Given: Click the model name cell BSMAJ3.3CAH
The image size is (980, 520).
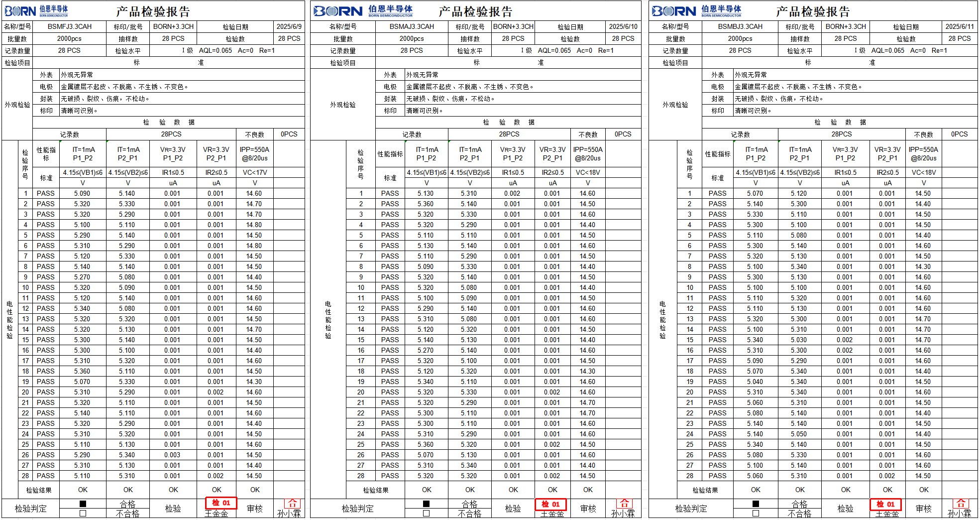Looking at the screenshot, I should pyautogui.click(x=412, y=26).
